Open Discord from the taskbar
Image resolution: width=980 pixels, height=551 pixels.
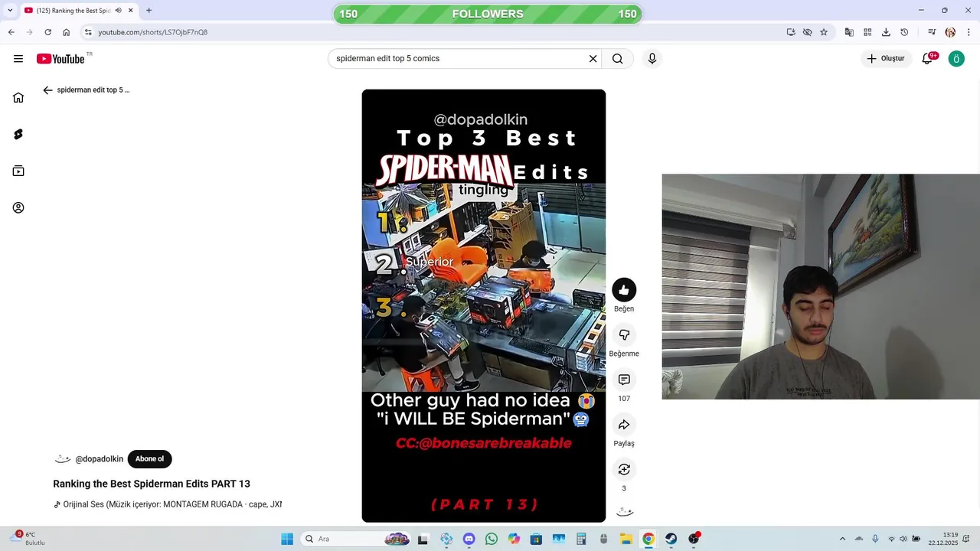click(469, 539)
